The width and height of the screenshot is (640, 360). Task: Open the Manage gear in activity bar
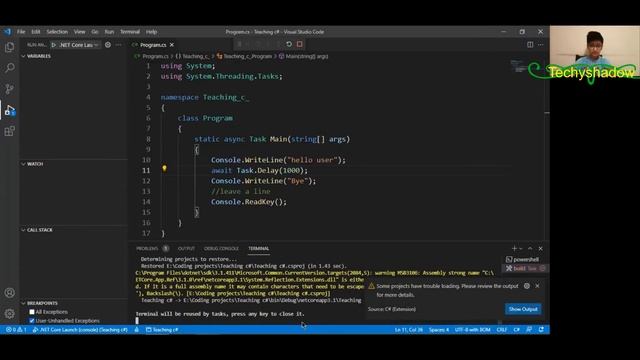(x=9, y=313)
